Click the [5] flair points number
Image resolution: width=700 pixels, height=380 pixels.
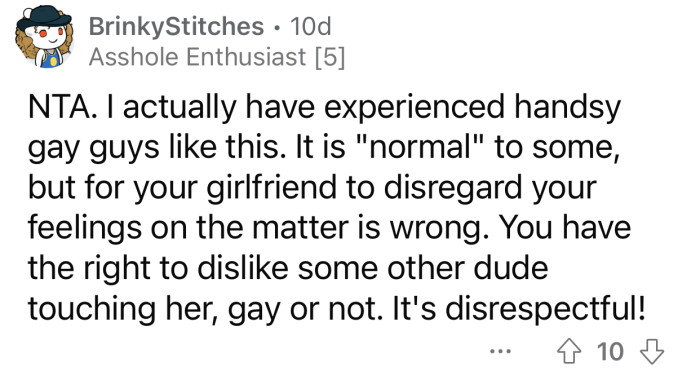(x=330, y=57)
